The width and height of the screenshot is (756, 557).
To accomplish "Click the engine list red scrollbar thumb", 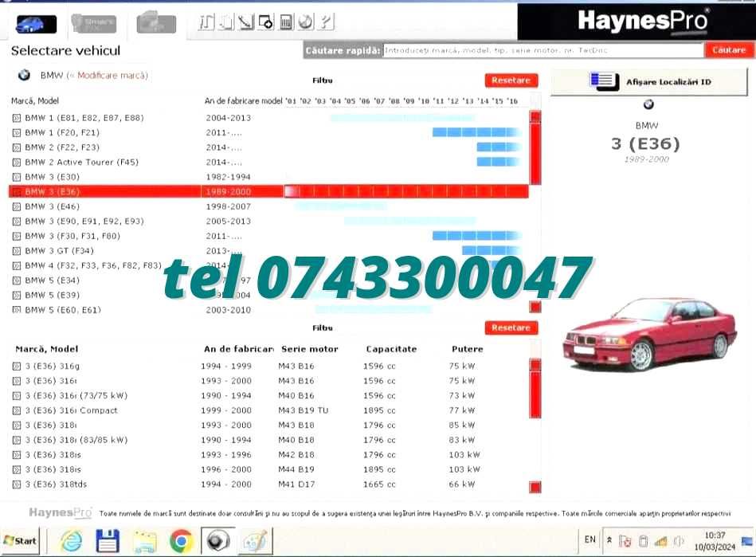I will (x=535, y=394).
